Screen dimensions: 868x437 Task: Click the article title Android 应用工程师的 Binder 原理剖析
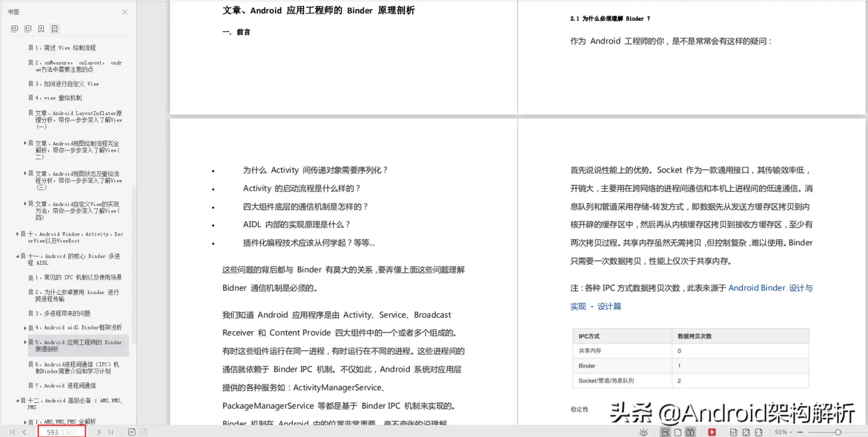318,10
